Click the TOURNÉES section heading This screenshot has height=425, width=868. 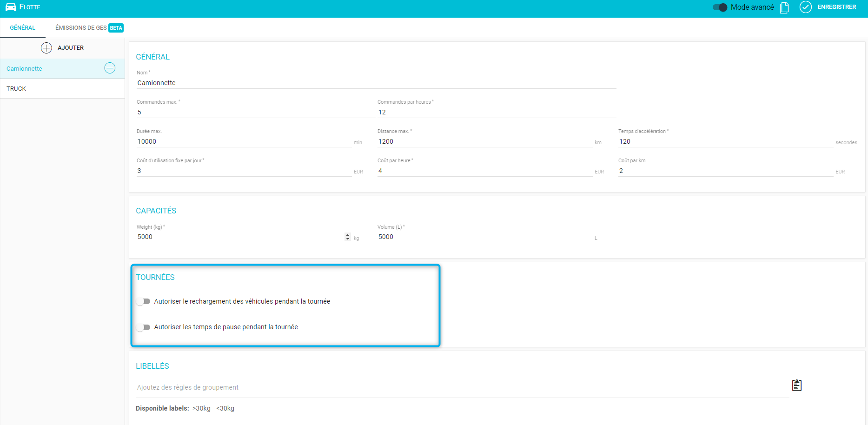155,277
